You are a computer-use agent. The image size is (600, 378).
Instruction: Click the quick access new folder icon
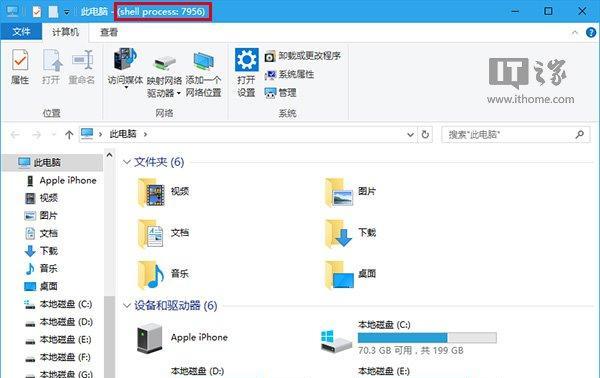click(x=53, y=12)
